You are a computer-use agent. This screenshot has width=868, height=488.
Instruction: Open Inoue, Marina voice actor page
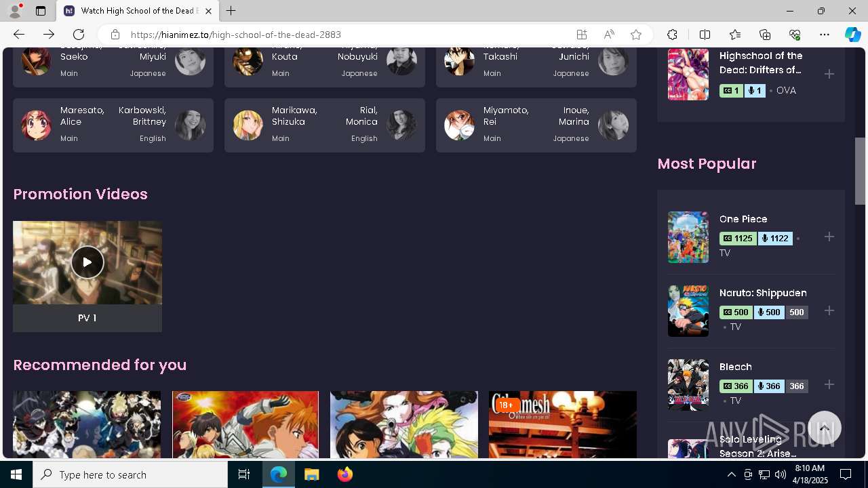coord(574,116)
